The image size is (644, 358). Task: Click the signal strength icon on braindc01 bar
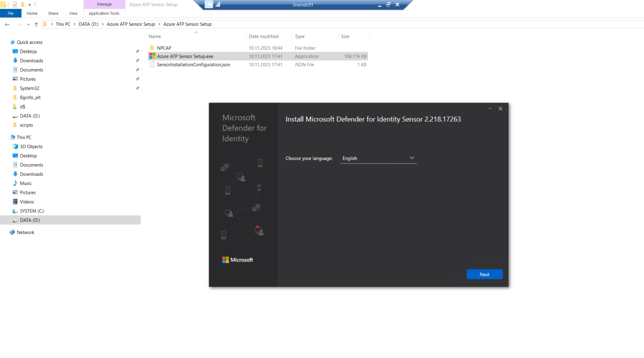coord(218,5)
